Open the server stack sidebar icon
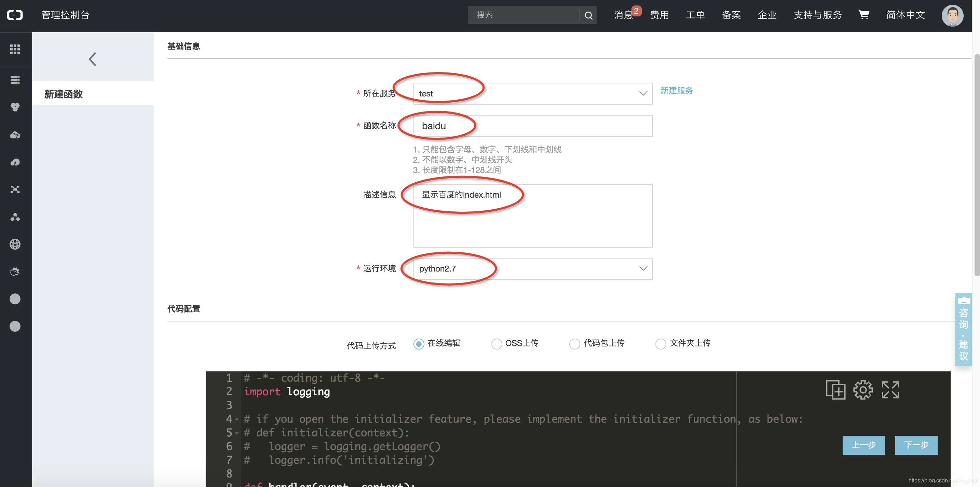 (15, 80)
